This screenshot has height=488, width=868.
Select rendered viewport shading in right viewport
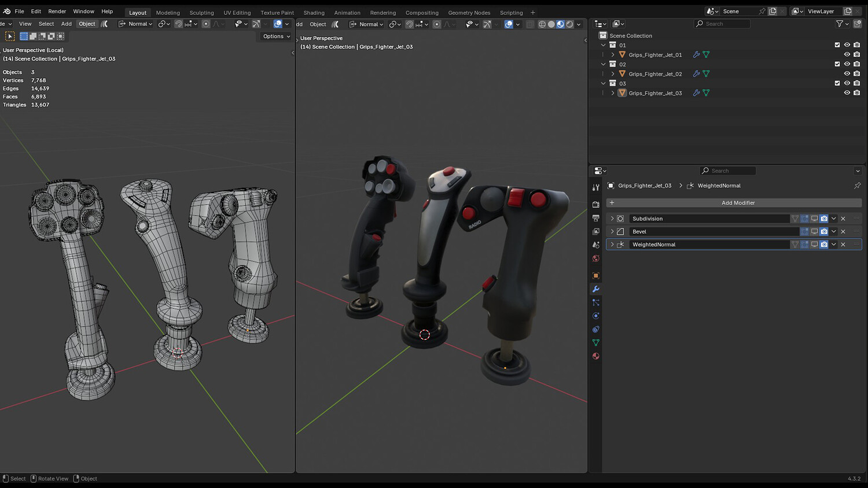click(570, 24)
